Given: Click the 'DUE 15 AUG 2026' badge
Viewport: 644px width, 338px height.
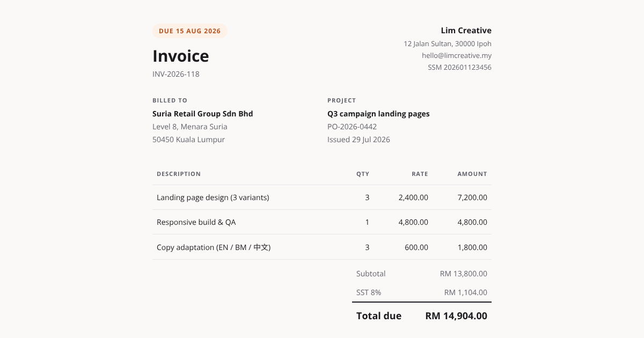Looking at the screenshot, I should pos(190,31).
